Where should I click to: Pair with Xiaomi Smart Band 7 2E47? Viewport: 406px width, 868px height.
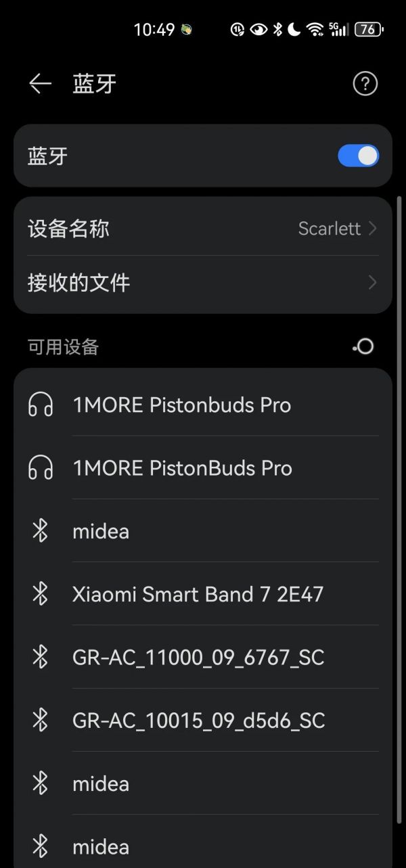click(x=198, y=594)
